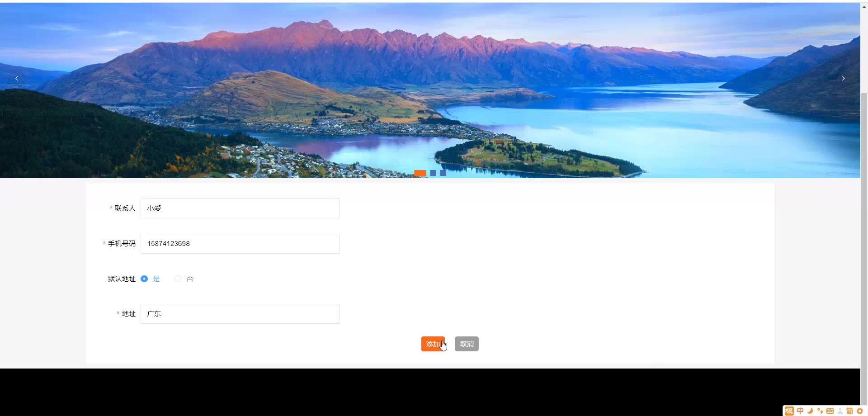This screenshot has height=416, width=868.
Task: Toggle the 中 Chinese/English mode icon
Action: pos(800,411)
